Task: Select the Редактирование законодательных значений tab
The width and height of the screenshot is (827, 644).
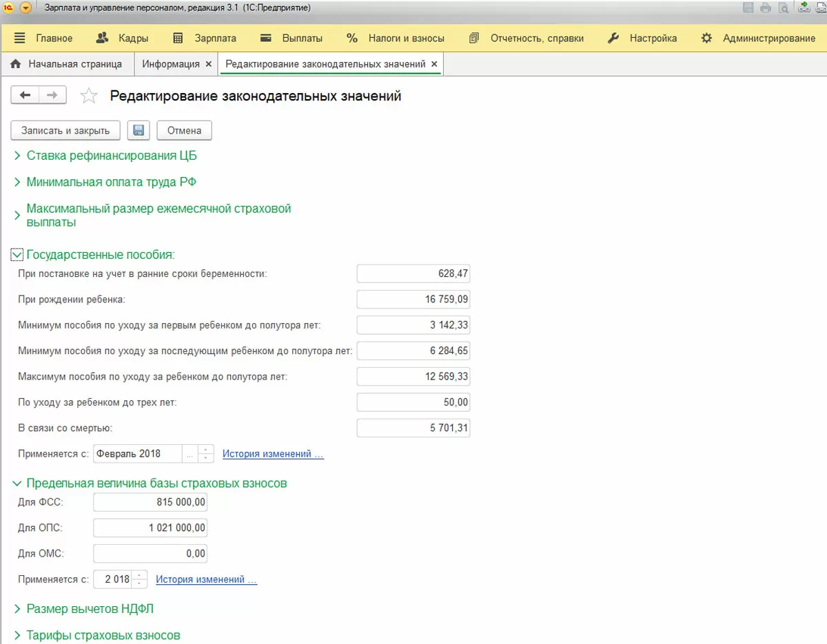Action: pos(325,64)
